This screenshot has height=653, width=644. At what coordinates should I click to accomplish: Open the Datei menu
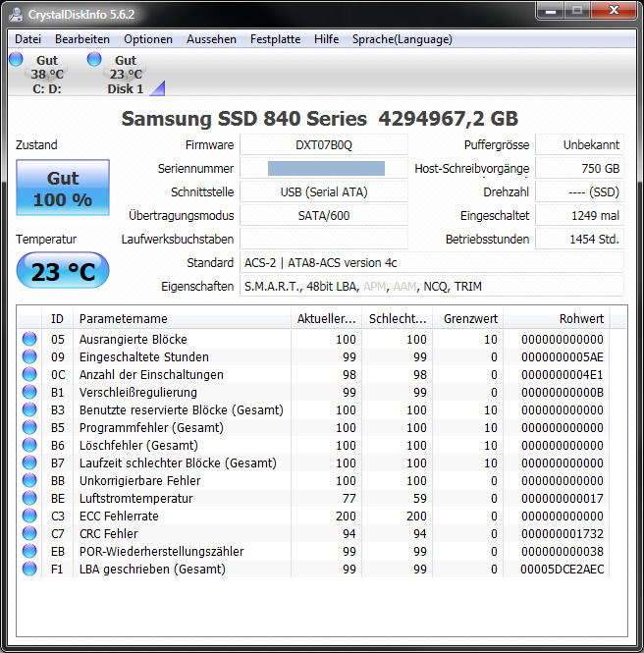coord(27,39)
